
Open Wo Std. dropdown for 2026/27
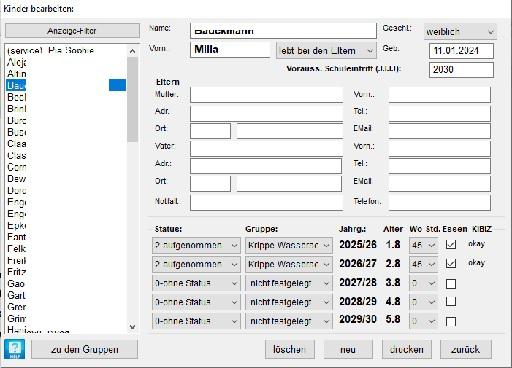(423, 264)
